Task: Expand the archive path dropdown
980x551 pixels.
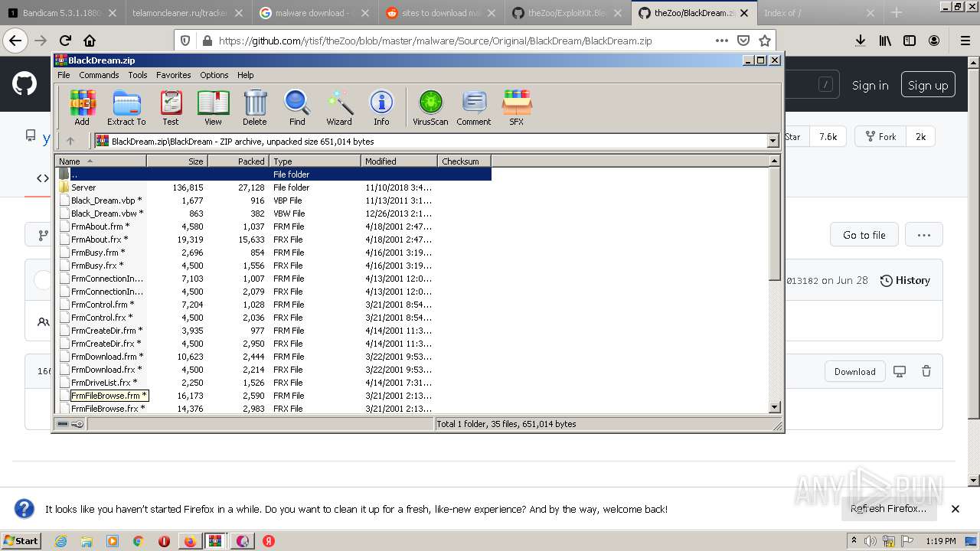Action: click(773, 141)
